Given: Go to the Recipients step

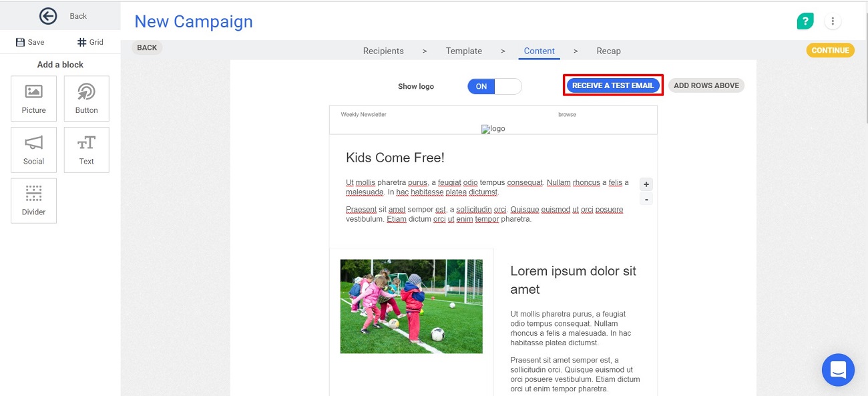Looking at the screenshot, I should pyautogui.click(x=383, y=51).
